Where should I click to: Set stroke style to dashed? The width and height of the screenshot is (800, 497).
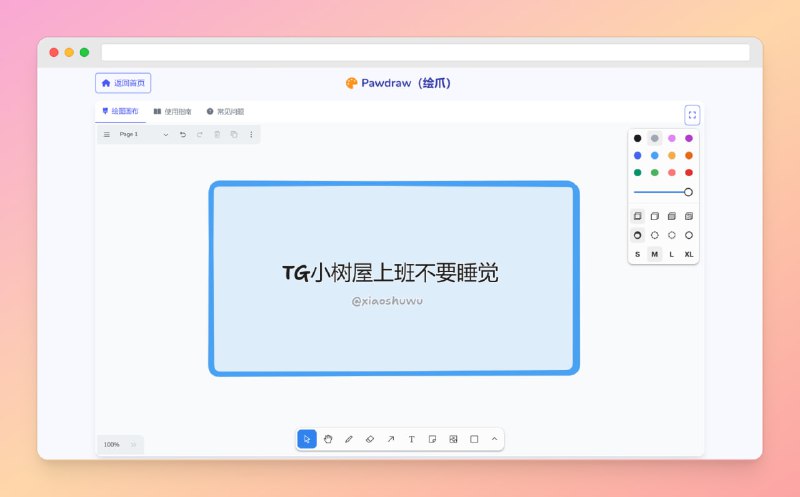(x=655, y=235)
